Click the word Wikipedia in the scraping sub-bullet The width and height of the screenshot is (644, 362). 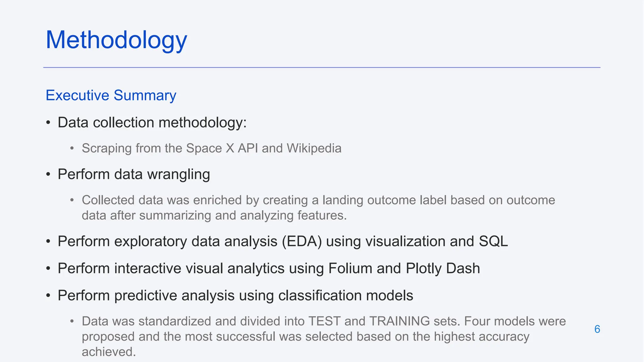click(x=314, y=148)
